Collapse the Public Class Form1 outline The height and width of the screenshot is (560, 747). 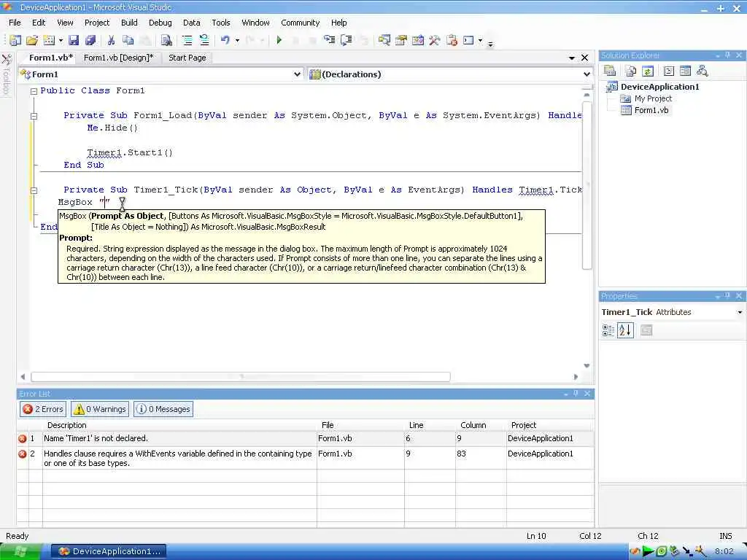34,91
